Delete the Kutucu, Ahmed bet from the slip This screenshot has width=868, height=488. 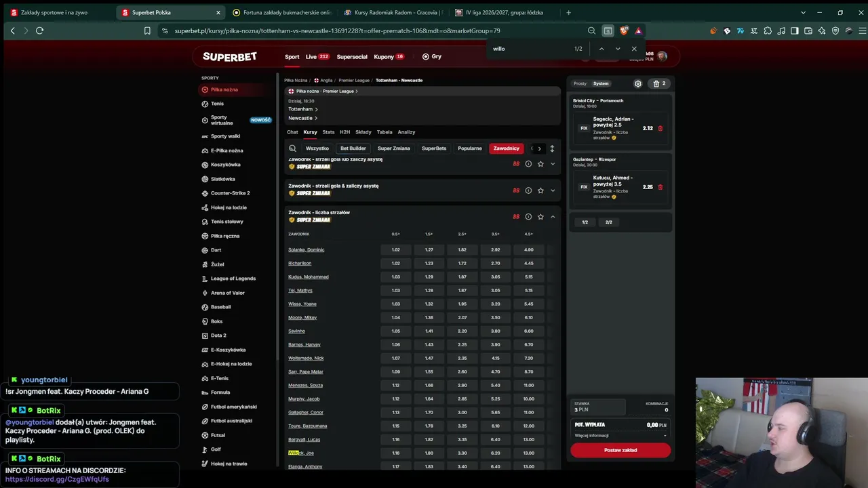(660, 187)
